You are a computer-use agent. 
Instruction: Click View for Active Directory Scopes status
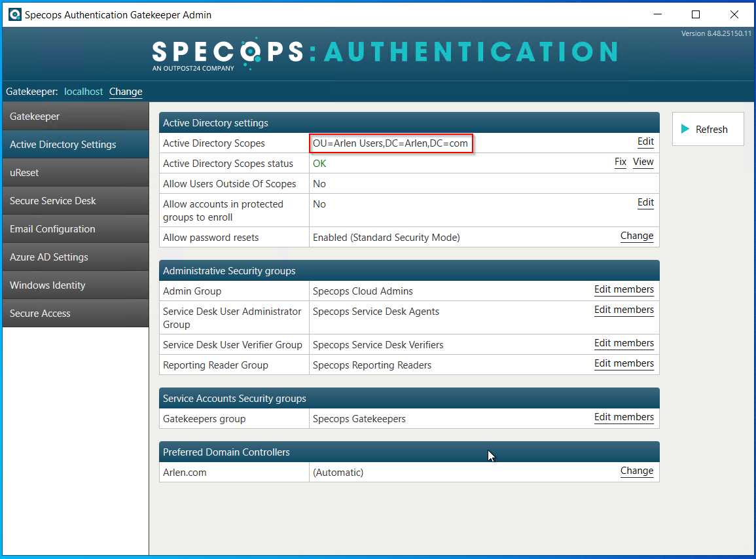coord(643,162)
